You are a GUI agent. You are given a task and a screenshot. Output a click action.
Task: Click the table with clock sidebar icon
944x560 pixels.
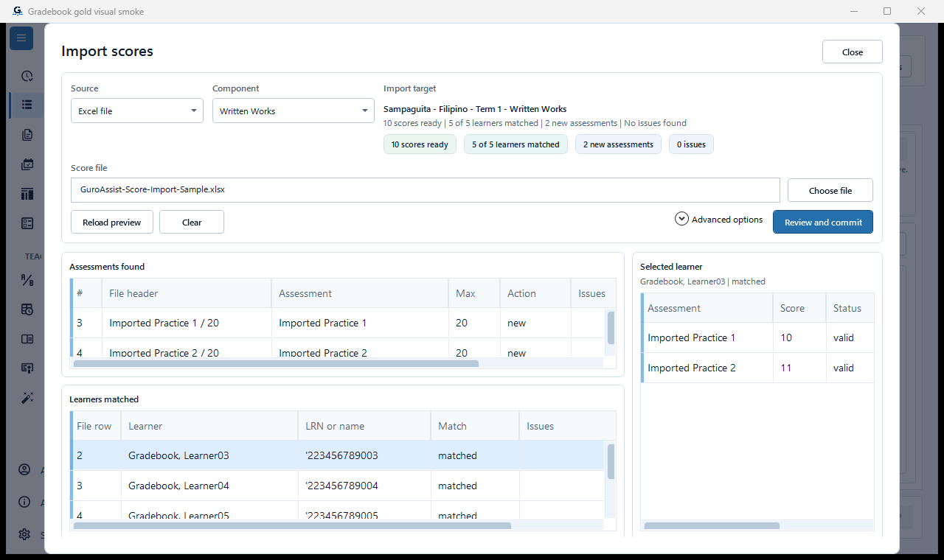27,309
